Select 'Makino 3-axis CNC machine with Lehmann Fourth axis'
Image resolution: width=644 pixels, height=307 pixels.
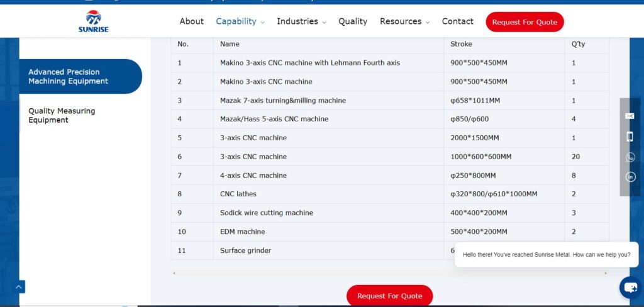point(310,63)
